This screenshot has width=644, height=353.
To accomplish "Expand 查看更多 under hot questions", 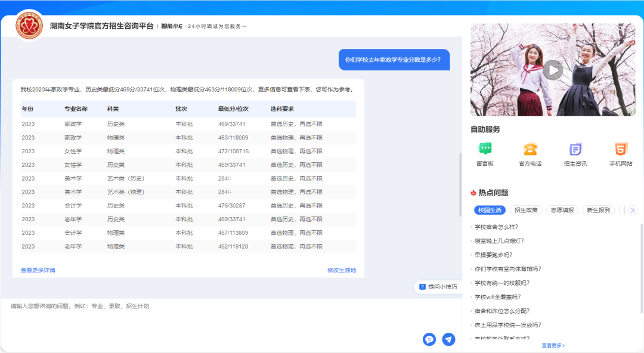I will coord(553,345).
